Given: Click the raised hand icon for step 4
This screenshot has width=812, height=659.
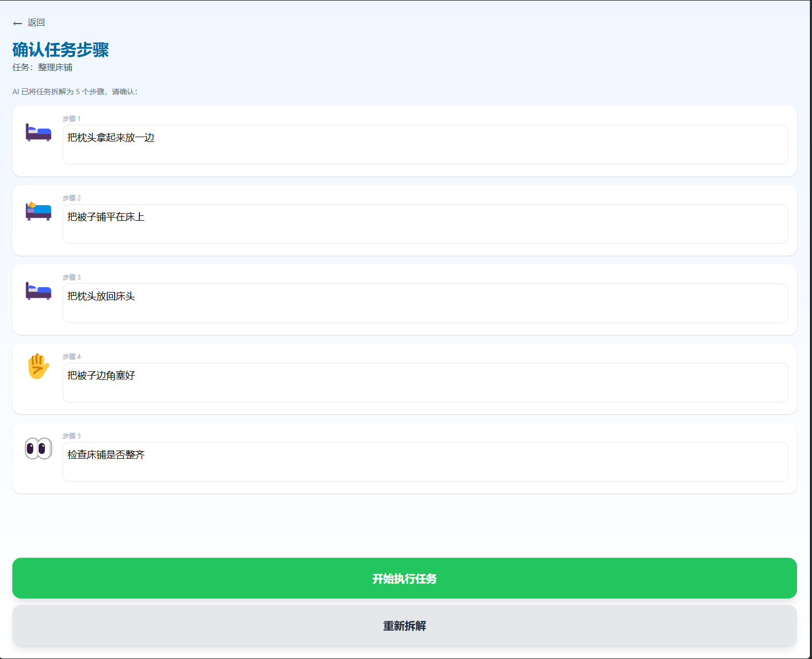Looking at the screenshot, I should [39, 366].
